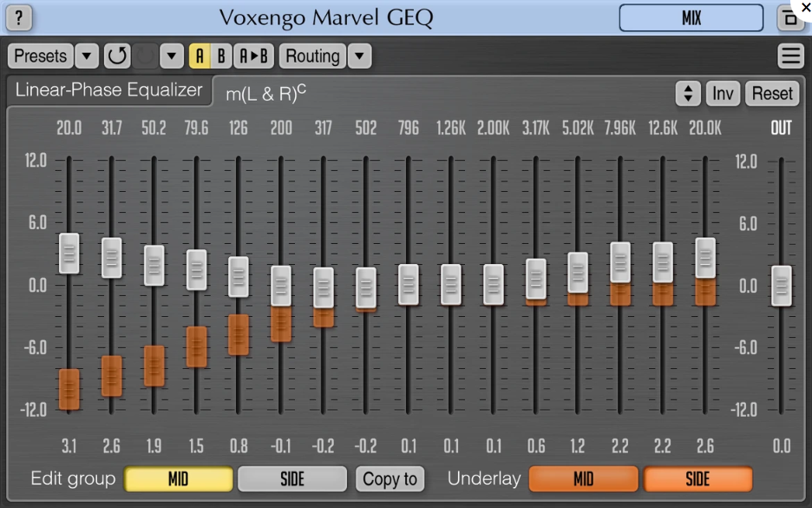Click the 1.9 gain value under 50.2

[154, 445]
